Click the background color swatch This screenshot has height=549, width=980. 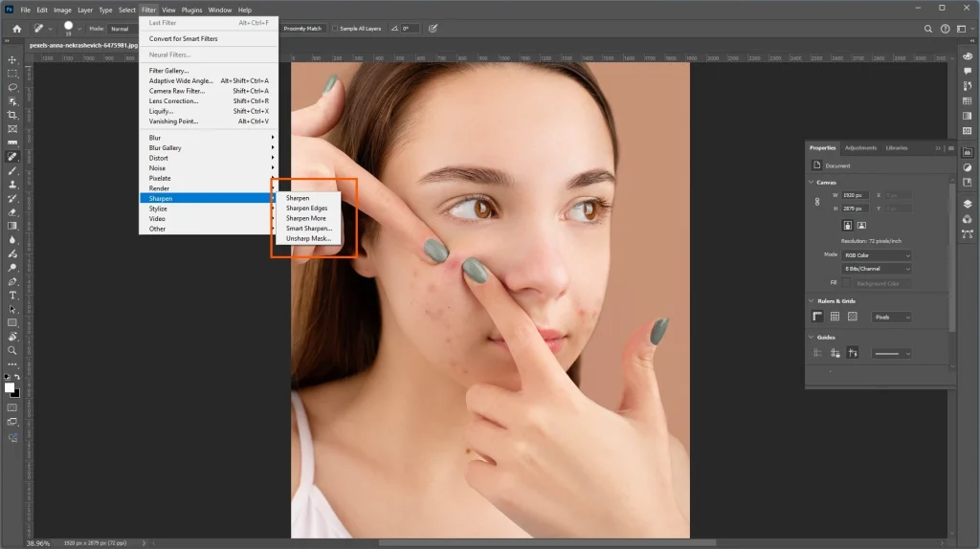click(16, 393)
